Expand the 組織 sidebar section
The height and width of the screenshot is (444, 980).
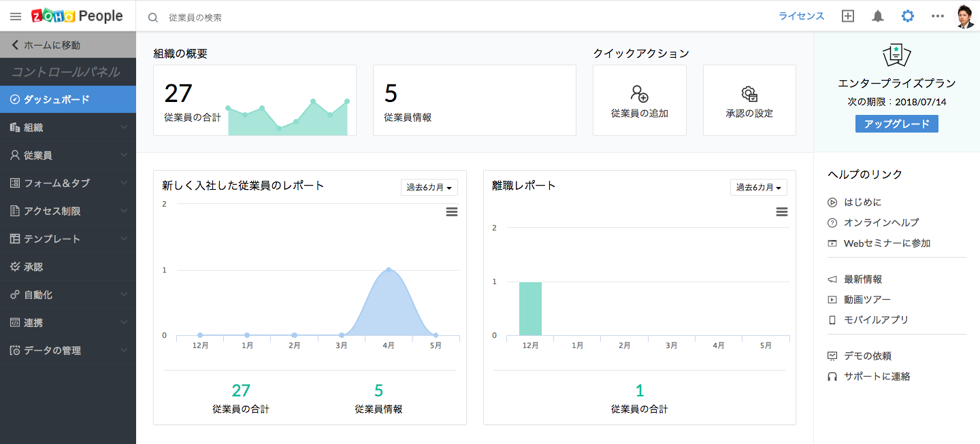(68, 127)
